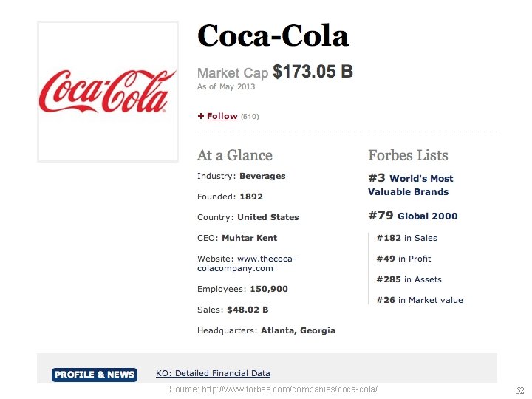Open KO: Detailed Financial Data link

(x=213, y=373)
